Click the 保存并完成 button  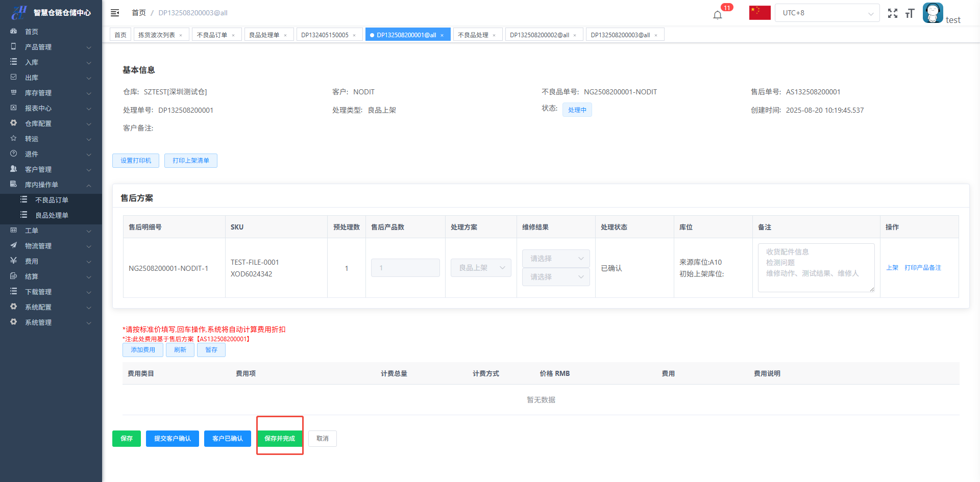click(x=280, y=439)
